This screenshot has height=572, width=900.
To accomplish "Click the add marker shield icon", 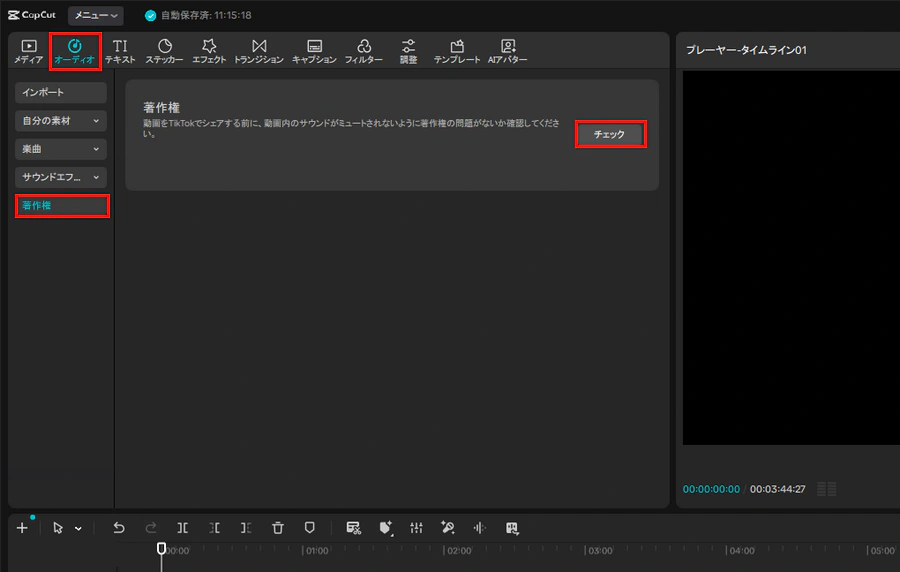I will click(x=309, y=528).
